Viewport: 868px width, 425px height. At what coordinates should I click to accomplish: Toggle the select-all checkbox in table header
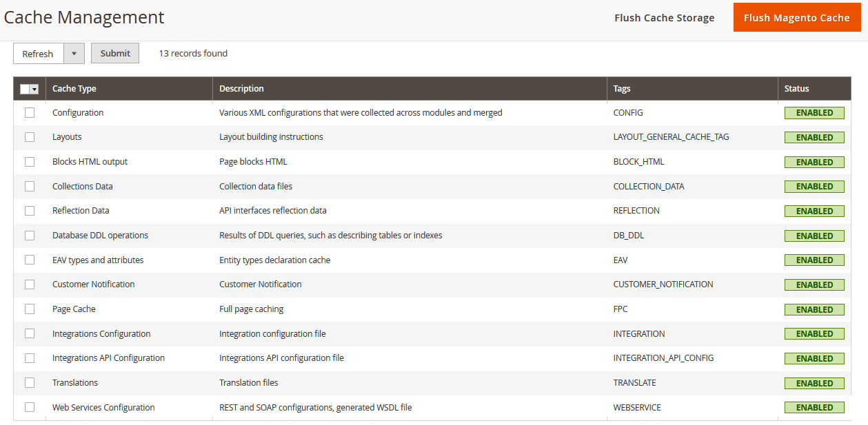[x=26, y=89]
